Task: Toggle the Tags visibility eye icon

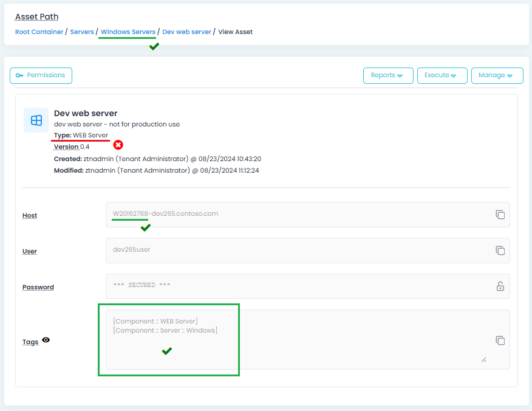Action: tap(46, 340)
